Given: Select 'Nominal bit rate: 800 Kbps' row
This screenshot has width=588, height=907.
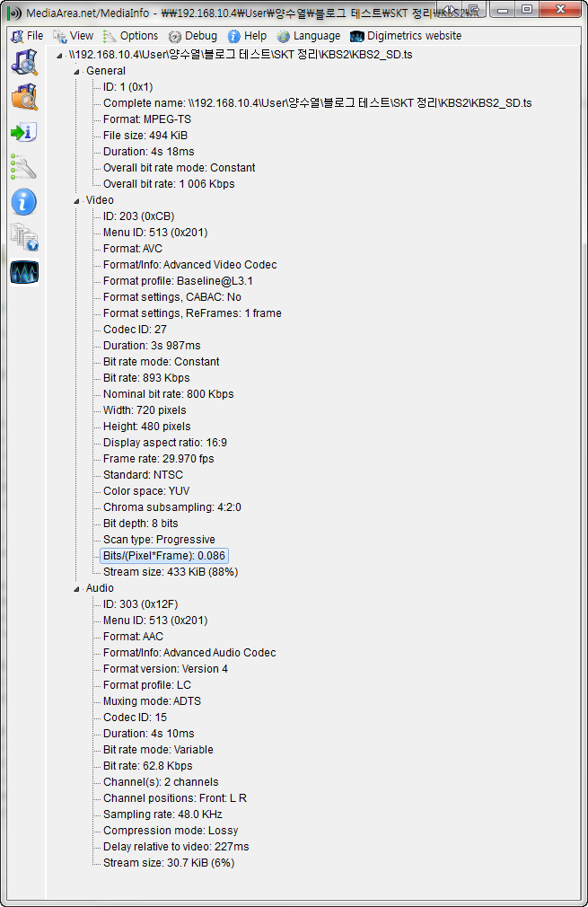Looking at the screenshot, I should (x=168, y=394).
